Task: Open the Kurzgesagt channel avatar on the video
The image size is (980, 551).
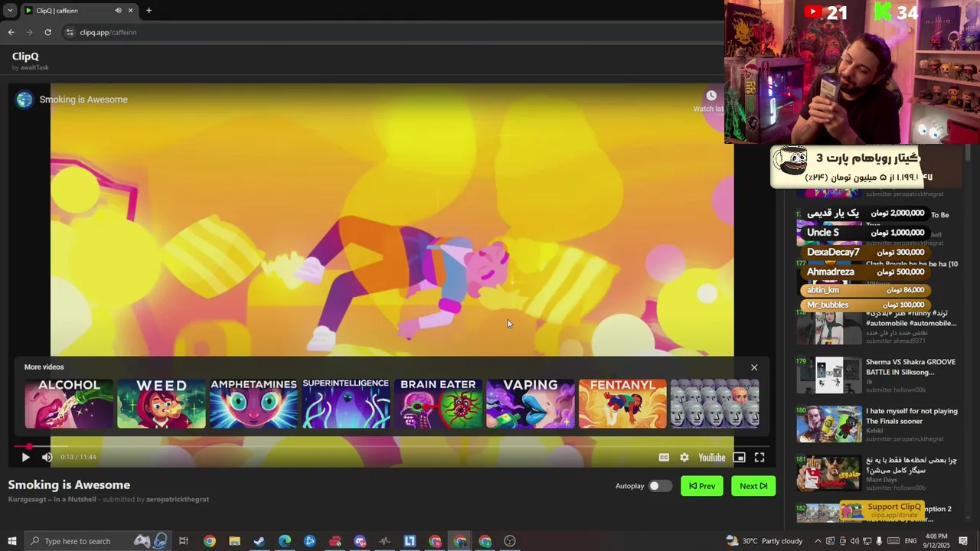Action: [24, 99]
